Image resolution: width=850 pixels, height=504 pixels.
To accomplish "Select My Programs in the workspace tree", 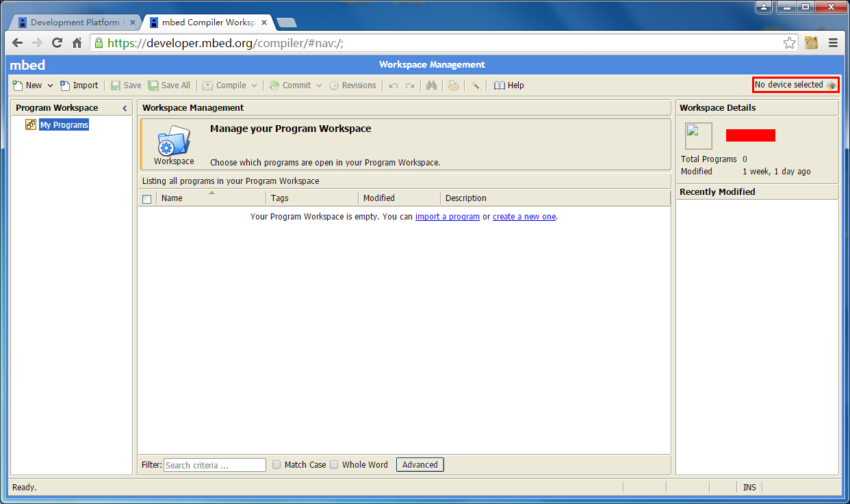I will tap(64, 125).
